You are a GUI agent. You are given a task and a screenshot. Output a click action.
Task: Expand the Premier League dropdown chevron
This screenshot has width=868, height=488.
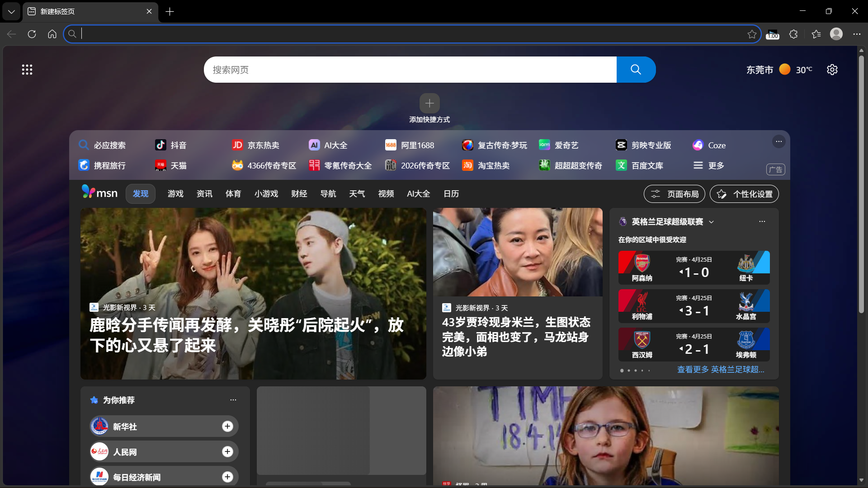[712, 222]
